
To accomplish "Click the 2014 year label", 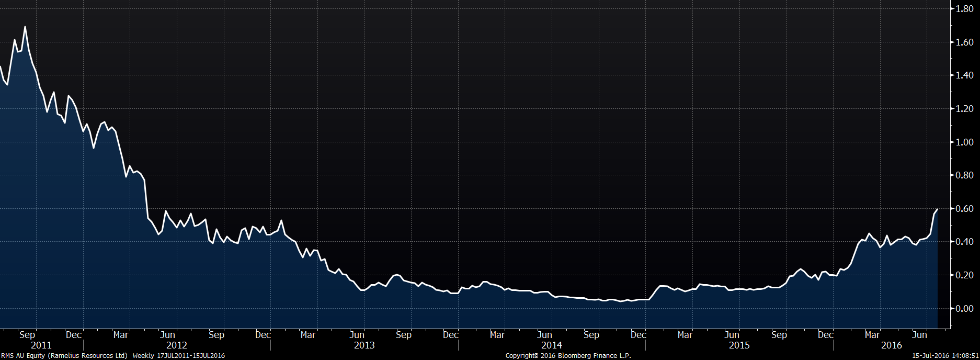I will tap(552, 345).
